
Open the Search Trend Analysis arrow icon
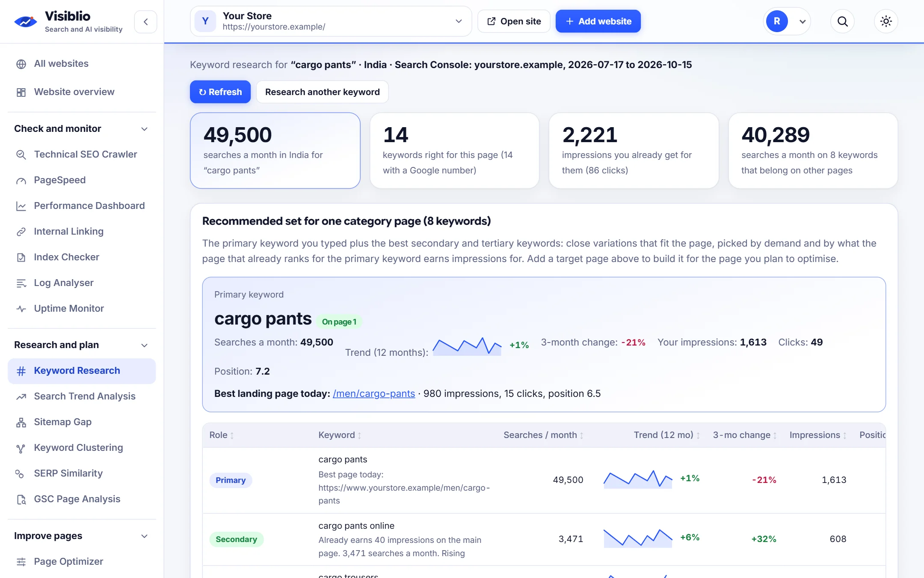21,396
